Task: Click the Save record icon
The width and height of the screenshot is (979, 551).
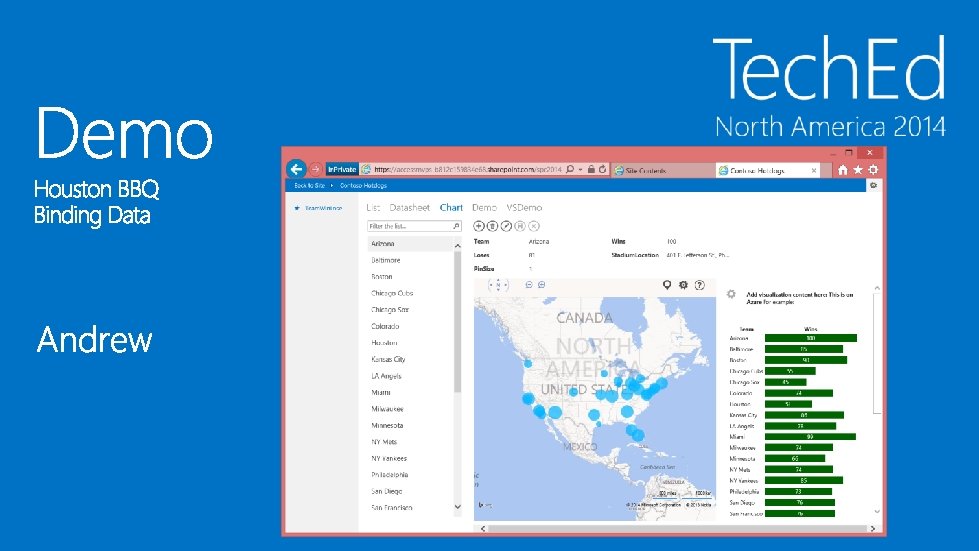Action: pyautogui.click(x=520, y=226)
